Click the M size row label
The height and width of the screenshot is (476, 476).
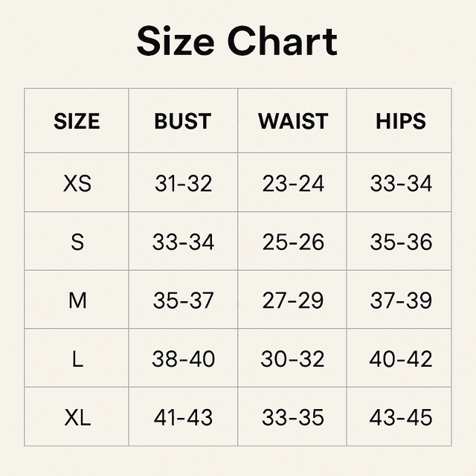point(77,300)
